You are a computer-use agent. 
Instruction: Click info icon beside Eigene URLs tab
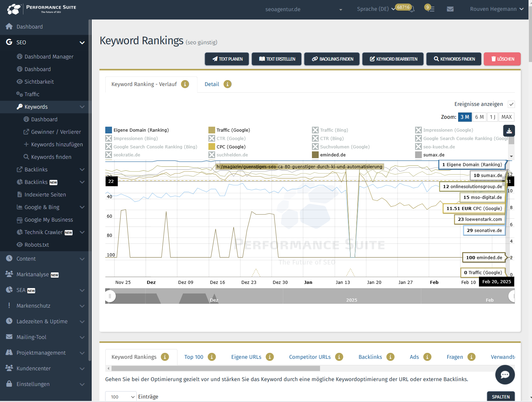269,357
